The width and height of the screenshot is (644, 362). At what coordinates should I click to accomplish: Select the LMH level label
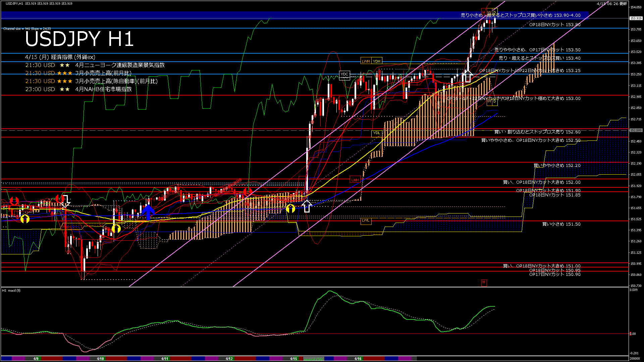pyautogui.click(x=355, y=180)
